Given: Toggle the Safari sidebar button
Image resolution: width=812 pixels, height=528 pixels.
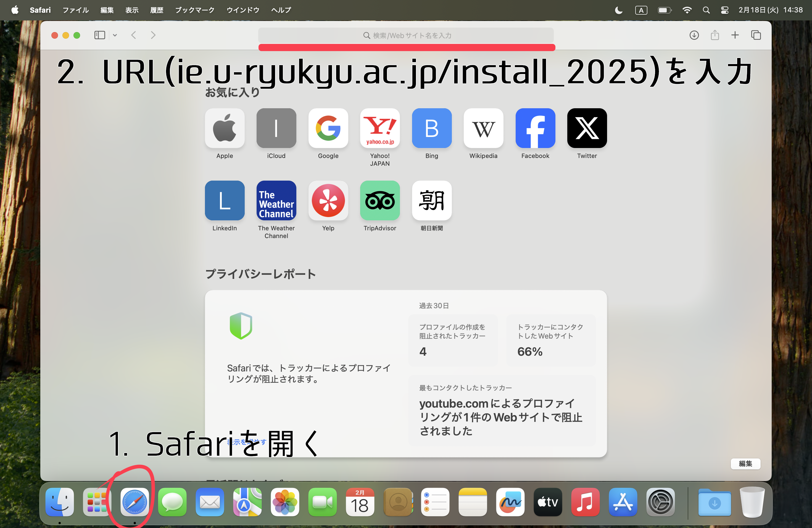Looking at the screenshot, I should 100,35.
